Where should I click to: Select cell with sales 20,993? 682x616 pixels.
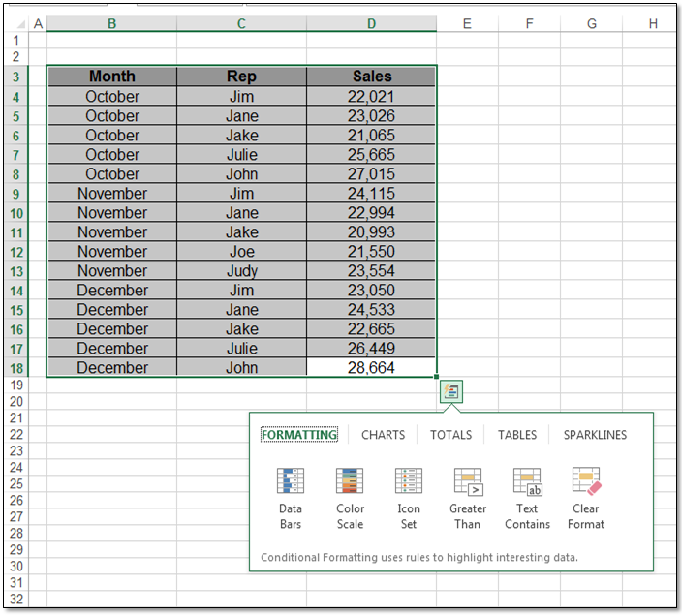pyautogui.click(x=371, y=231)
